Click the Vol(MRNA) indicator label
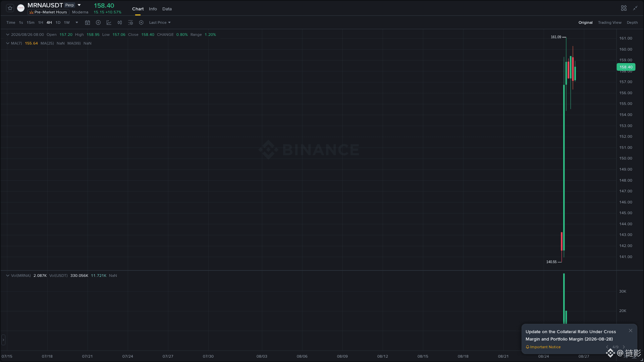 (21, 276)
